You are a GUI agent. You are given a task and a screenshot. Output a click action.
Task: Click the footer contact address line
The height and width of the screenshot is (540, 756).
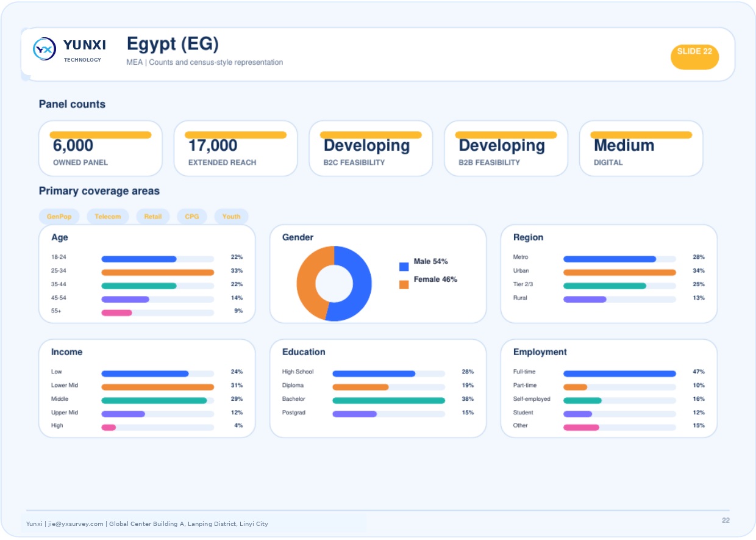pyautogui.click(x=147, y=524)
